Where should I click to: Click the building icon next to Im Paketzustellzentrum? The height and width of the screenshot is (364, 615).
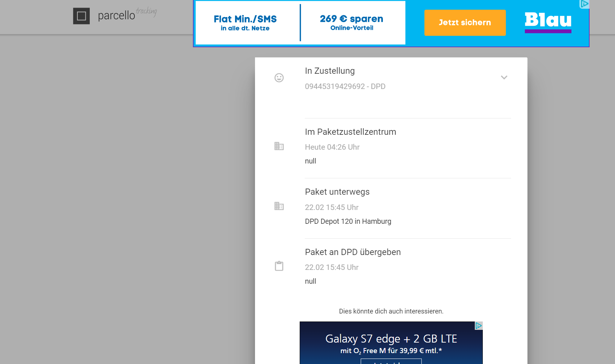point(279,146)
